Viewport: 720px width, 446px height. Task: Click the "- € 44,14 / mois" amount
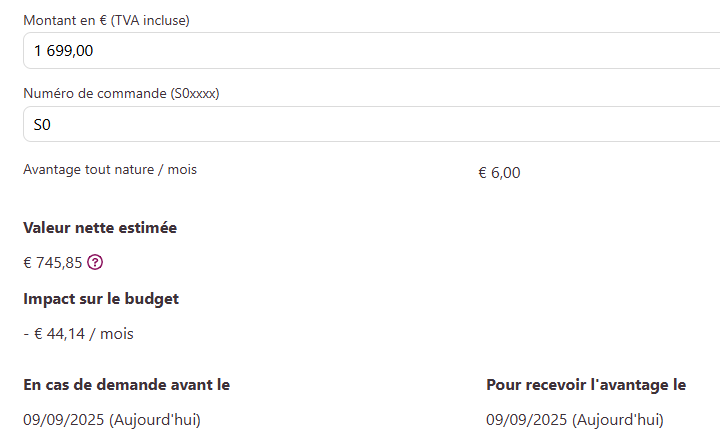click(x=78, y=334)
